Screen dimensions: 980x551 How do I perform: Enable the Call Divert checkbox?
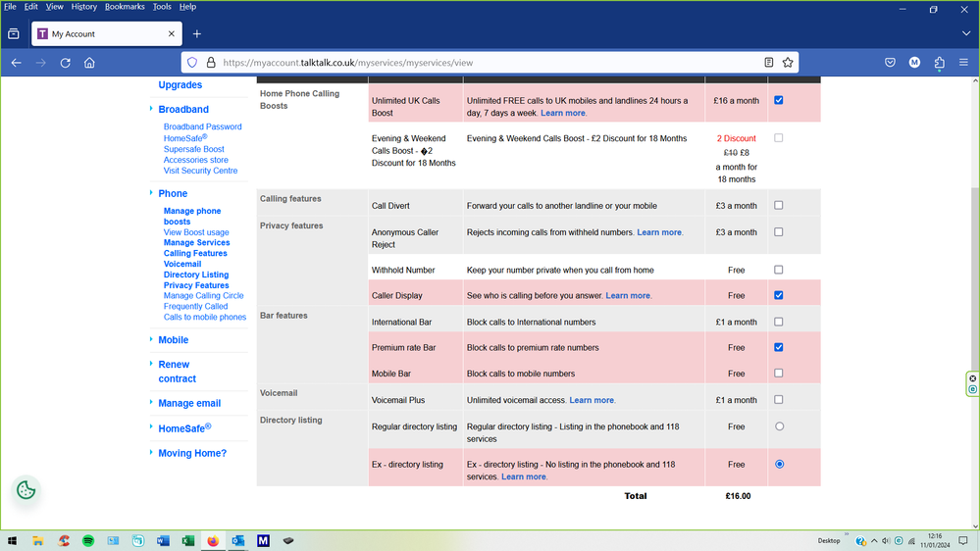point(779,205)
